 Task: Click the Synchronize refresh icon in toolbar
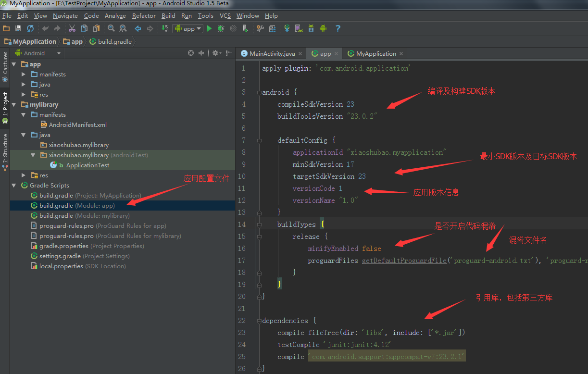pos(30,29)
